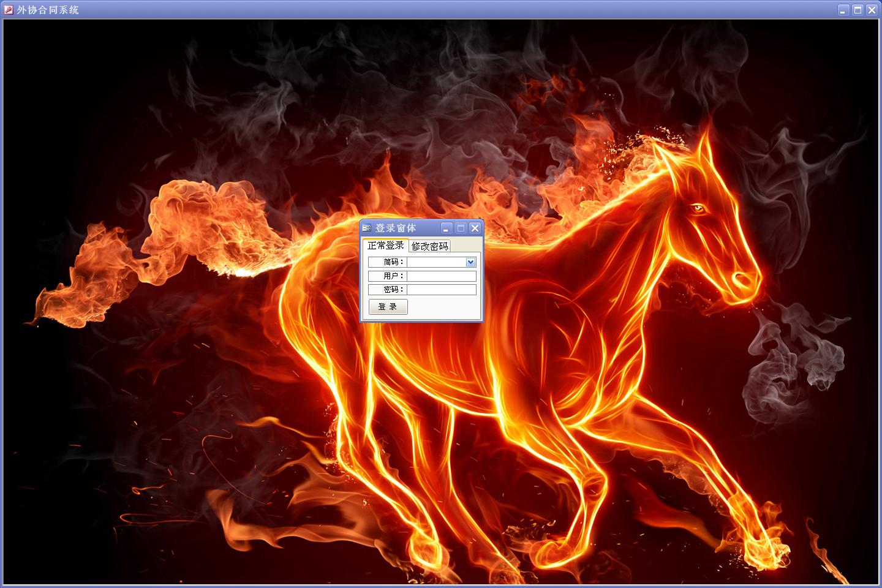This screenshot has width=882, height=588.
Task: Minimize the 登录窗体 dialog
Action: tap(447, 228)
